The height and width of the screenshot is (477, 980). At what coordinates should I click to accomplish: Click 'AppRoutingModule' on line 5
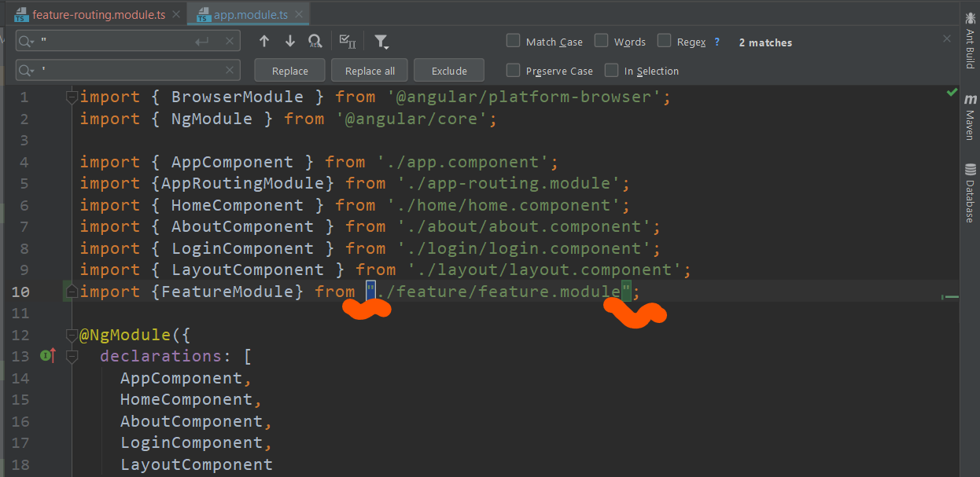(242, 183)
